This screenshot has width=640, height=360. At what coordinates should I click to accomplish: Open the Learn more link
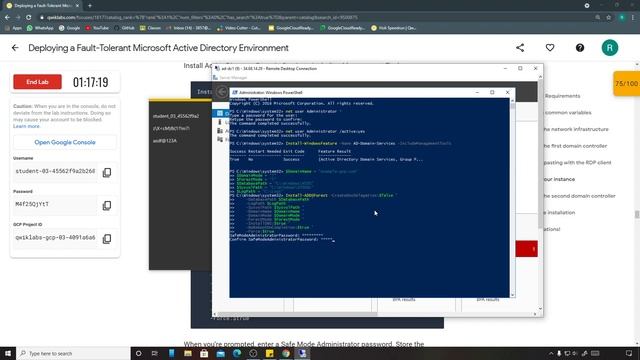(x=26, y=127)
